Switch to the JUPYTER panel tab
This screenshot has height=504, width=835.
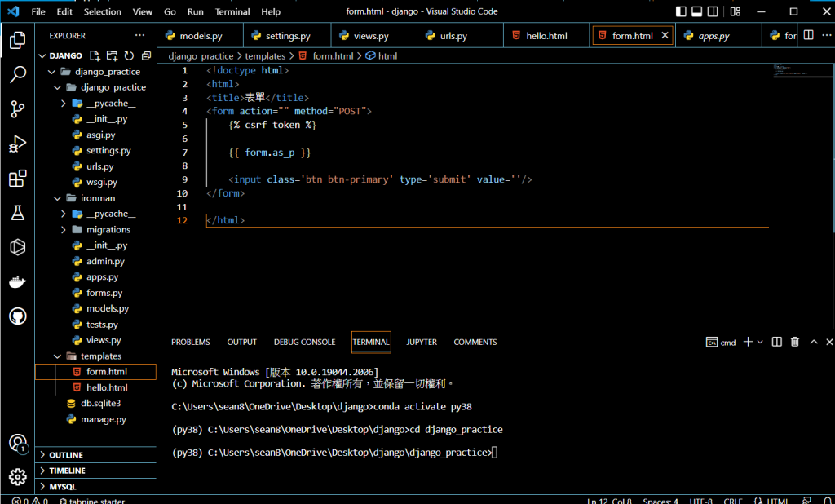click(422, 342)
